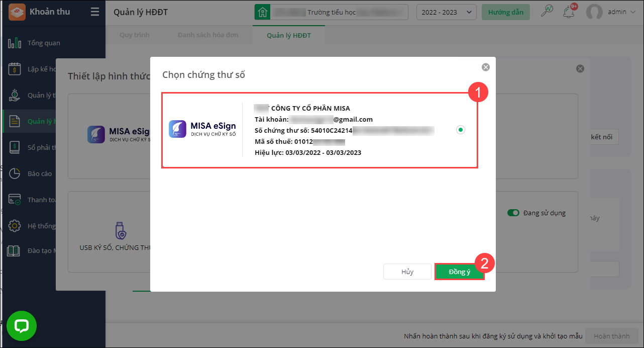This screenshot has height=348, width=644.
Task: Click the rocket icon in header
Action: [547, 11]
